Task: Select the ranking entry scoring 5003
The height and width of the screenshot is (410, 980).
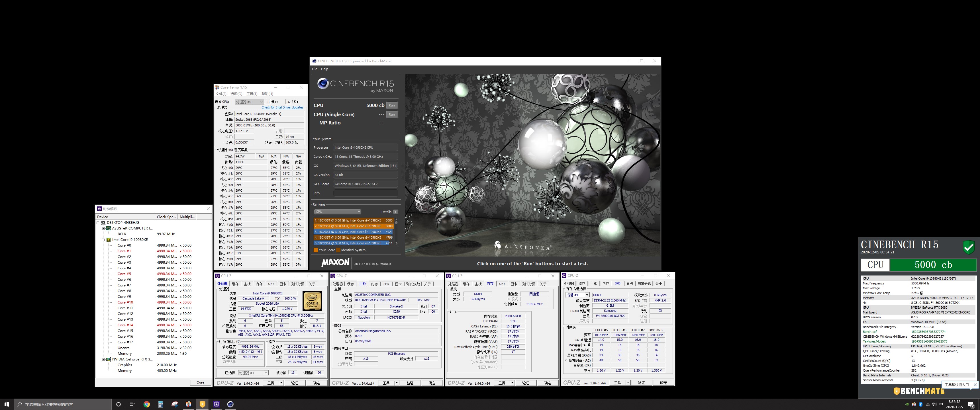Action: pos(354,220)
